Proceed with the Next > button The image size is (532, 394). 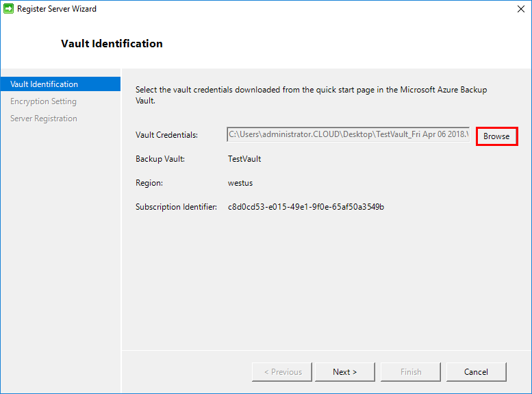[x=345, y=372]
